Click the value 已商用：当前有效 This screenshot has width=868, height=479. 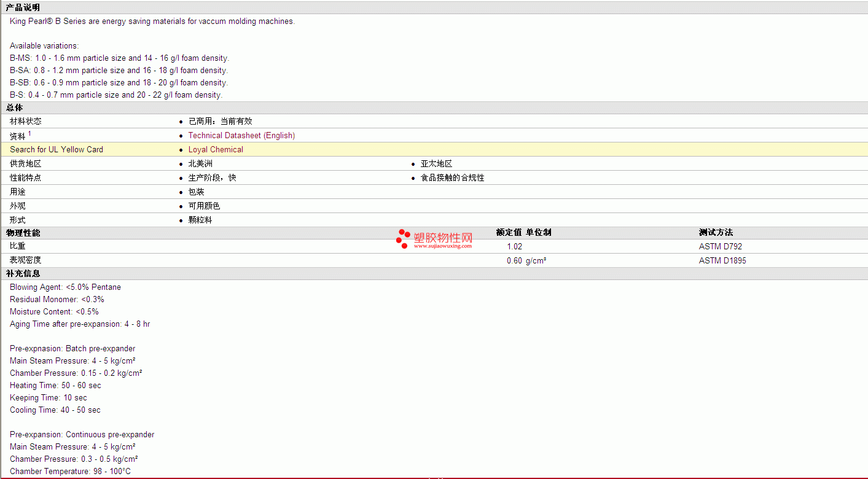pyautogui.click(x=220, y=121)
